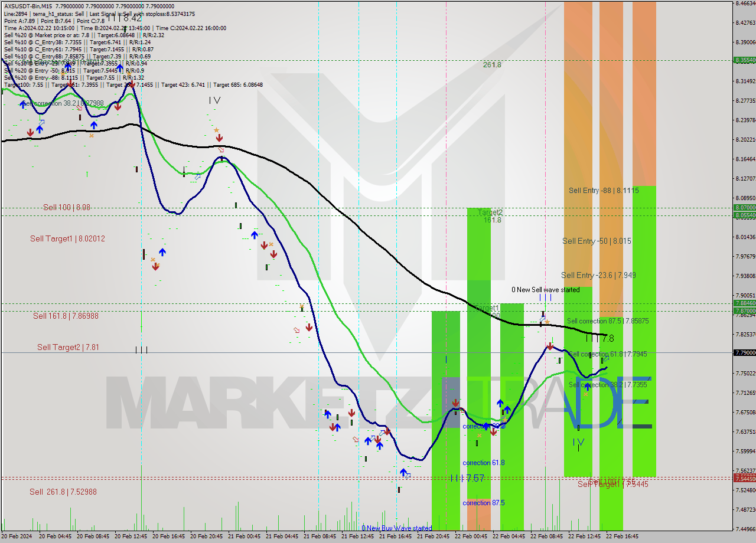Image resolution: width=756 pixels, height=543 pixels.
Task: Click the '0 New Buy Wave started' annotation
Action: coord(396,528)
